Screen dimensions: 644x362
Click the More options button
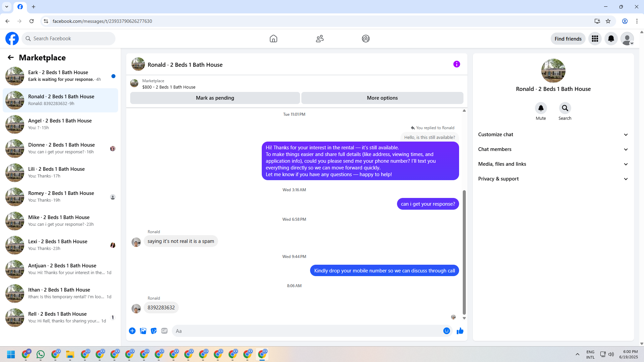click(x=382, y=98)
